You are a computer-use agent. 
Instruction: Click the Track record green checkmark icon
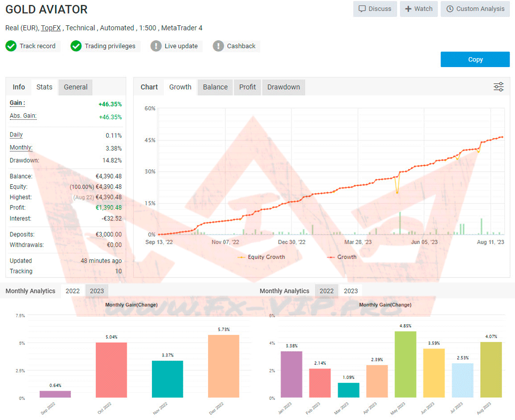pos(11,46)
